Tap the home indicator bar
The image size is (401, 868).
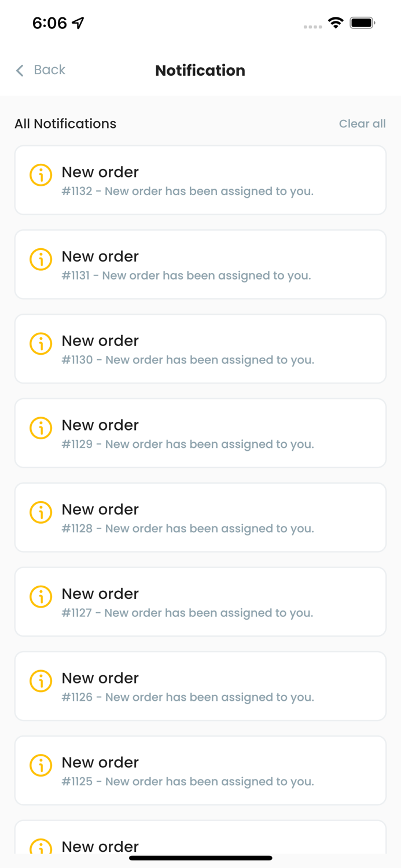[x=200, y=858]
